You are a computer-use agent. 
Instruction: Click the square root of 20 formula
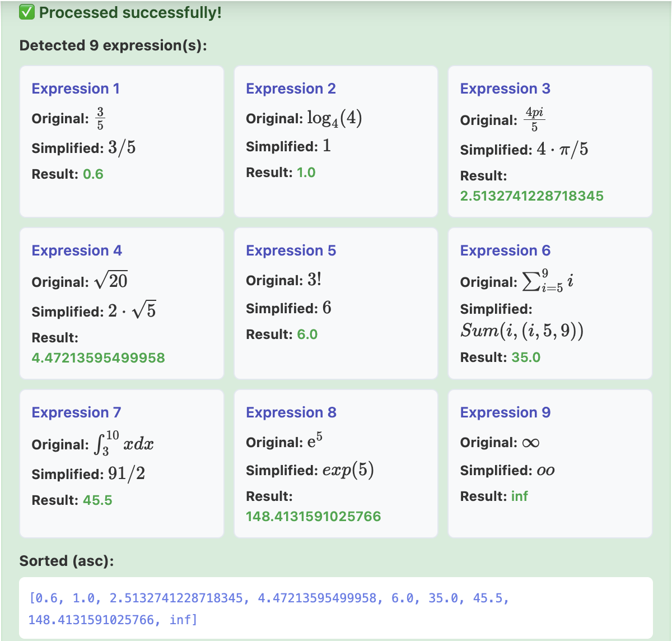click(111, 280)
